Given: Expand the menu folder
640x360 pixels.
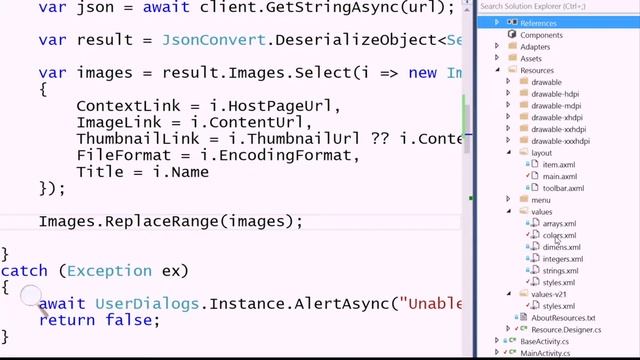Looking at the screenshot, I should tap(508, 199).
